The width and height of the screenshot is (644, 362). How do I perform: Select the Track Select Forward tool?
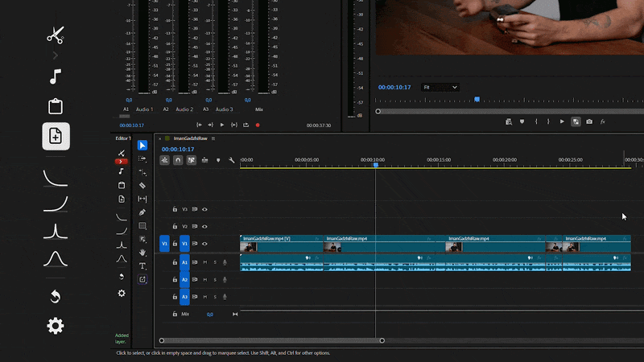click(x=142, y=158)
